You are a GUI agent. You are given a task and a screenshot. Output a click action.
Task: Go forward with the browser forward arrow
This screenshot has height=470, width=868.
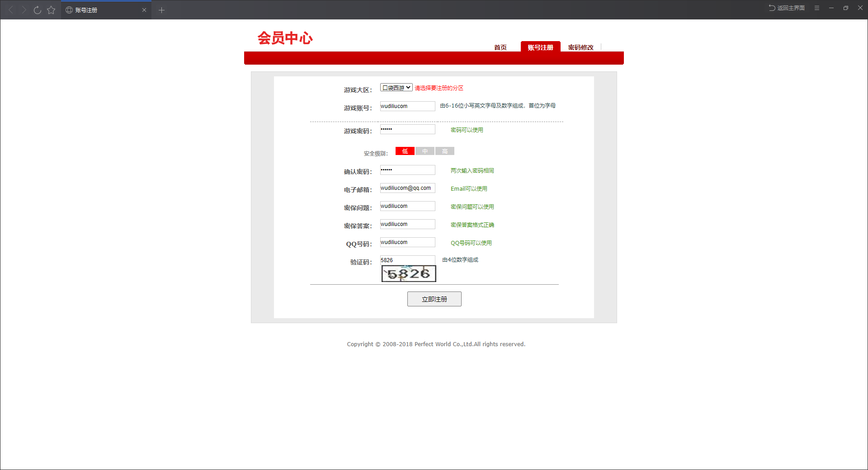pyautogui.click(x=24, y=10)
